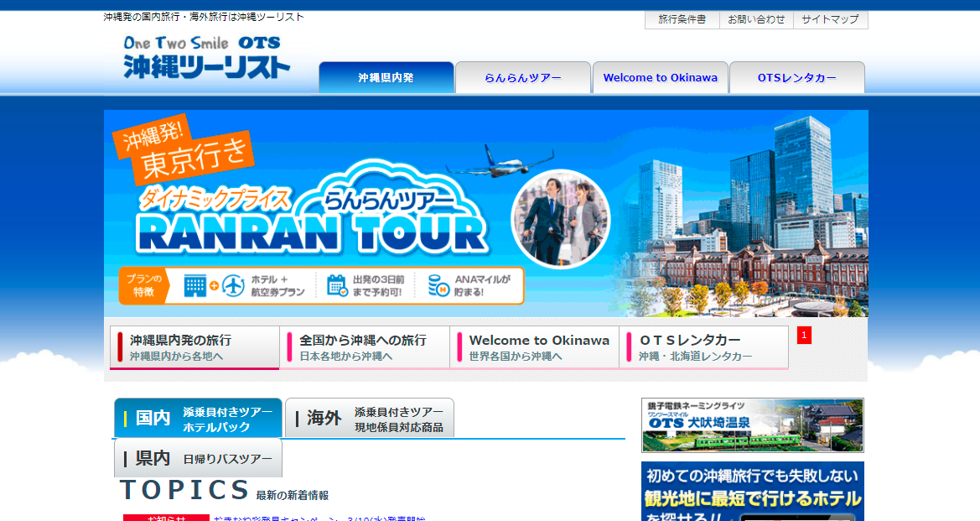Click the circular business travelers photo
Screen dimensions: 980x521
click(x=561, y=220)
